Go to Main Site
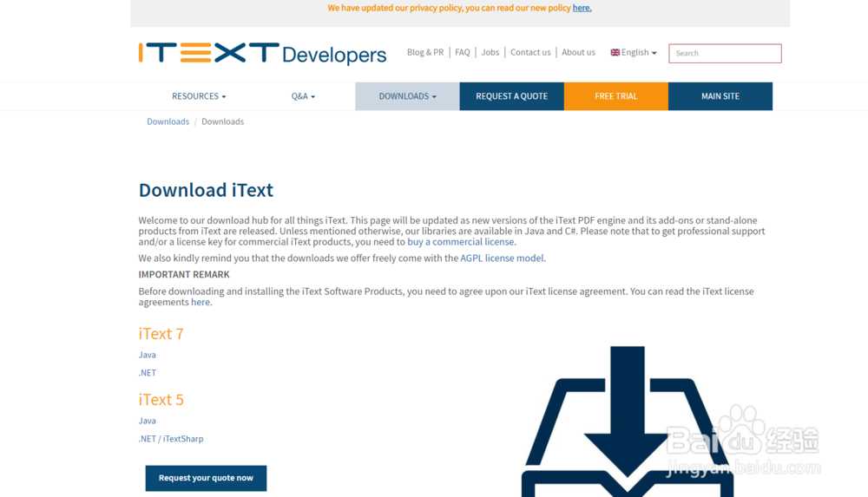The image size is (868, 497). [720, 96]
